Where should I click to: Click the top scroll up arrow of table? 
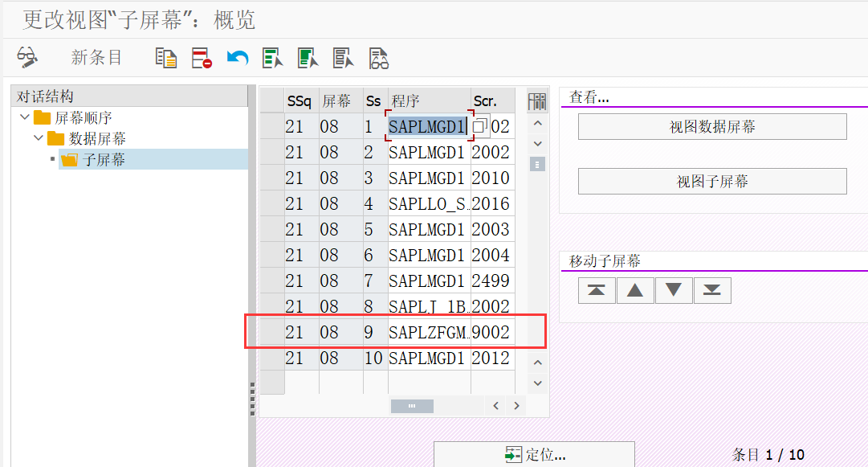pyautogui.click(x=537, y=124)
